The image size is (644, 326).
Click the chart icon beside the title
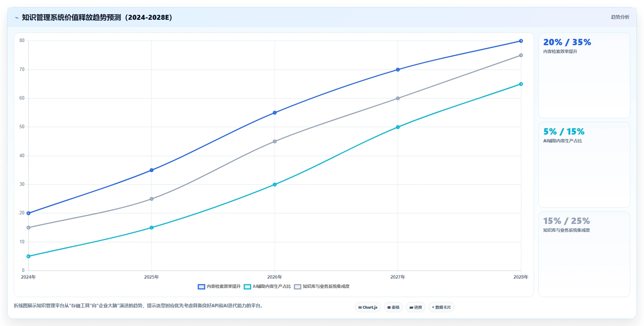pos(17,18)
